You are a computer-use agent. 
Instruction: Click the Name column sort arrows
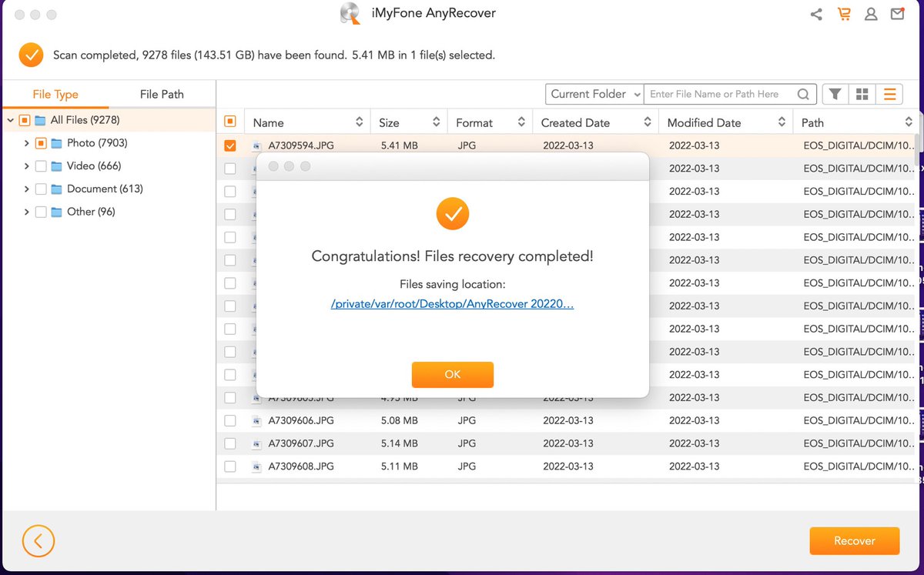click(359, 122)
